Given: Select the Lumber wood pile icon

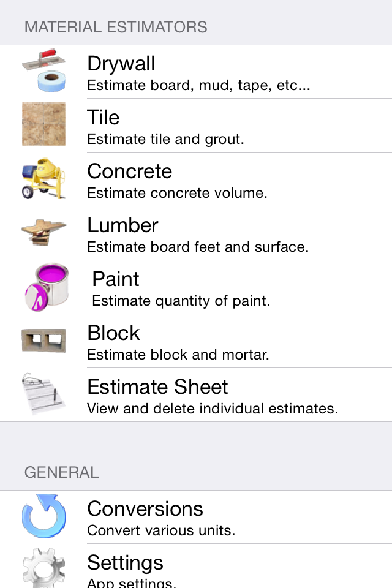Looking at the screenshot, I should [44, 232].
